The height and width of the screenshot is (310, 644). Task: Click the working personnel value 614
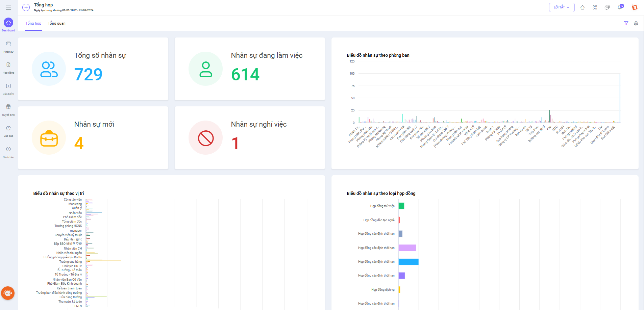[x=245, y=74]
